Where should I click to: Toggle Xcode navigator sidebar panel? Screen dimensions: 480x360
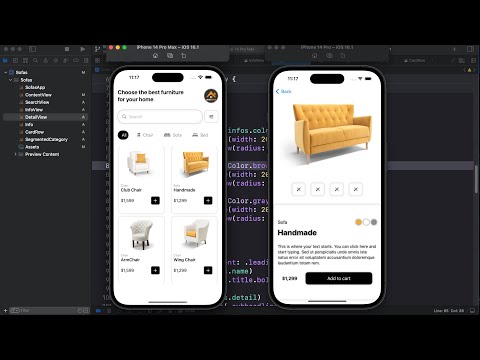(x=32, y=49)
